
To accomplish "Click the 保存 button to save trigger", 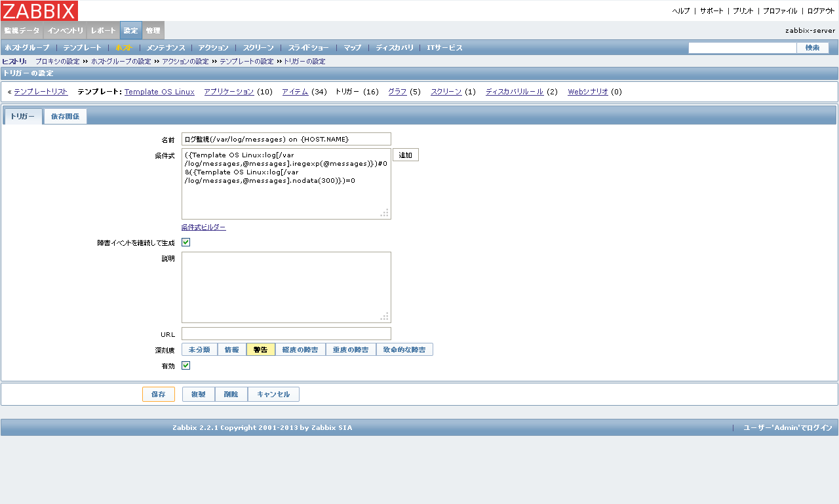I will [158, 394].
